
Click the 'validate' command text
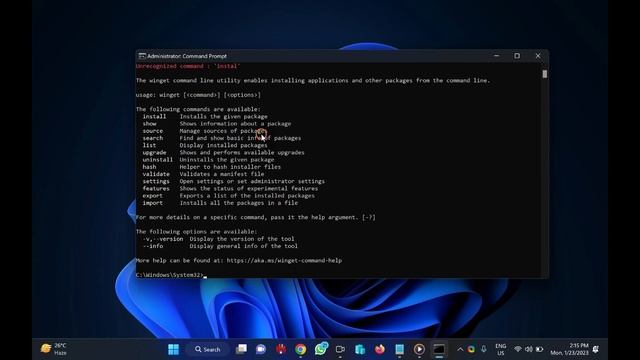[156, 174]
